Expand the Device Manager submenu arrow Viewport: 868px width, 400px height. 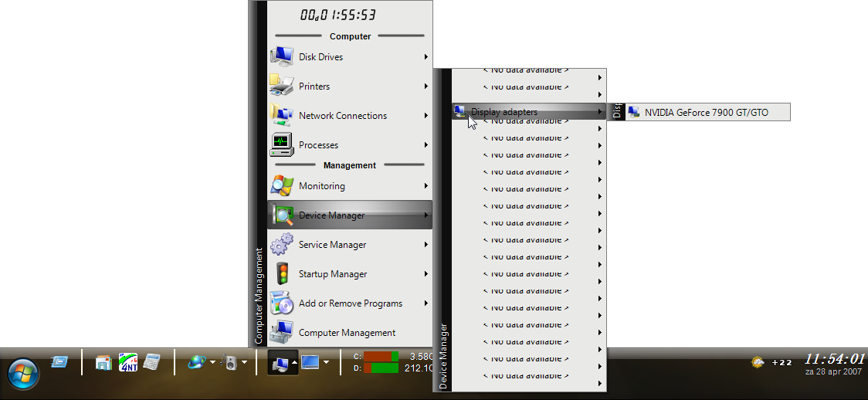click(426, 215)
